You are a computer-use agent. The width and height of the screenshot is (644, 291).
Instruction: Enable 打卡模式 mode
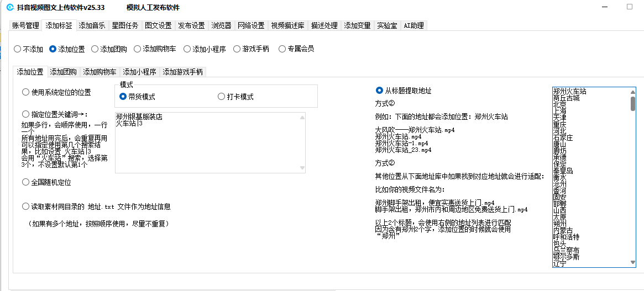tap(222, 97)
